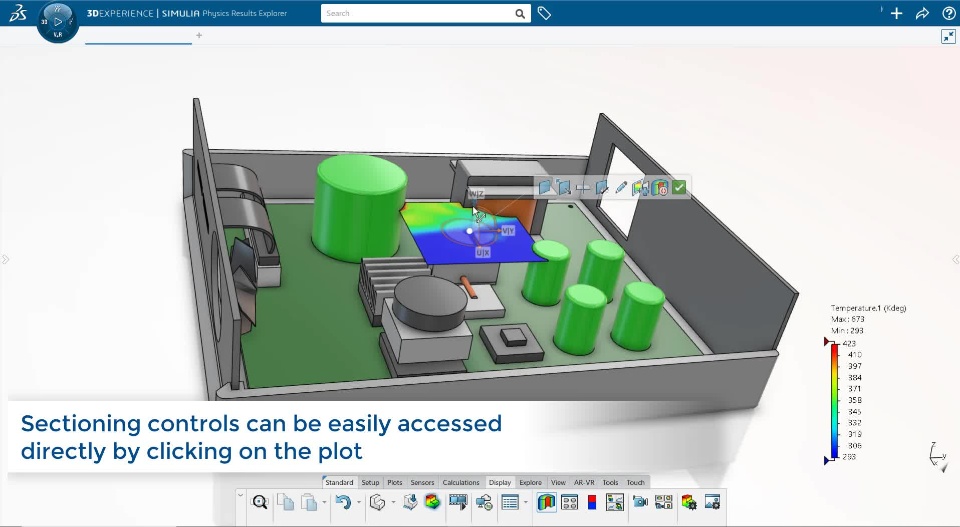Click the image settings gear icon
Screen dimensions: 960x527
point(712,503)
